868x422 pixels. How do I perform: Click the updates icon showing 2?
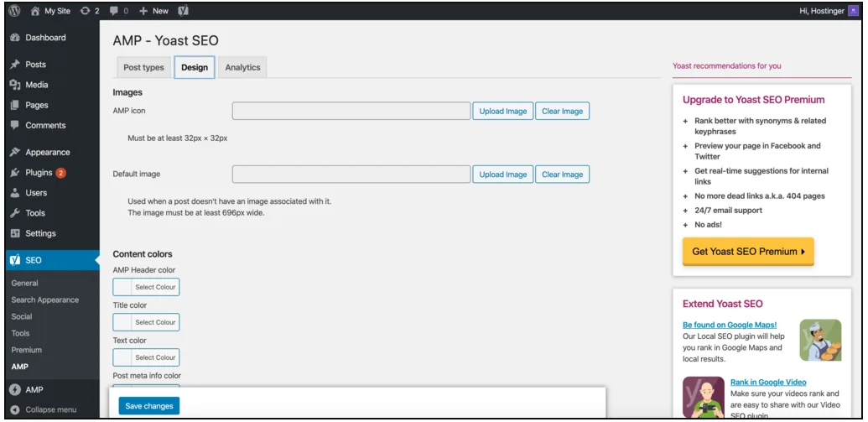tap(85, 11)
